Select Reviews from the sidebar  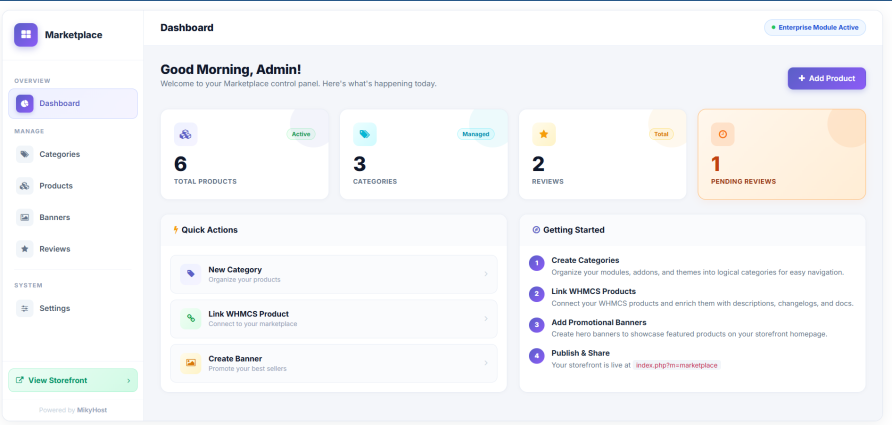click(x=54, y=248)
